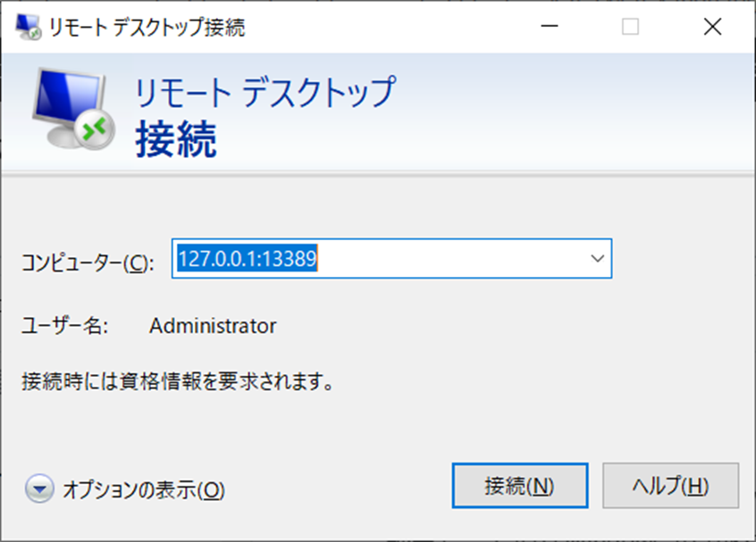Click the 接続時には資格情報を要求されます message
756x542 pixels.
178,381
